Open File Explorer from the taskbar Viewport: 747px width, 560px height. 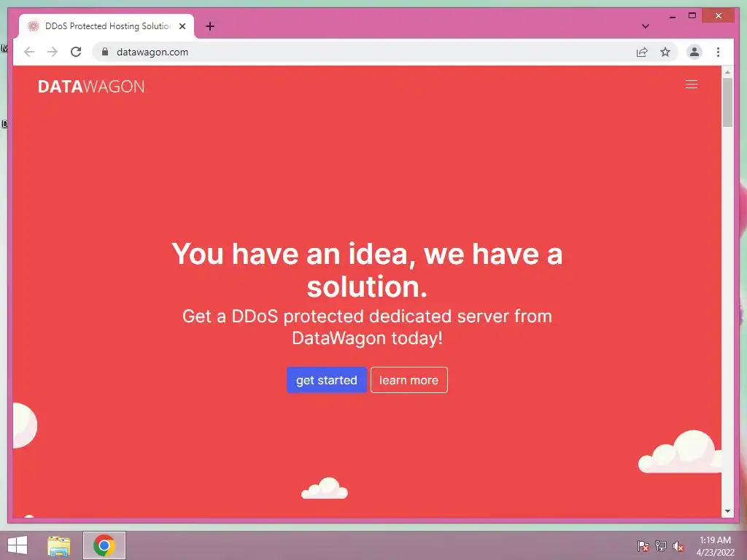point(58,545)
